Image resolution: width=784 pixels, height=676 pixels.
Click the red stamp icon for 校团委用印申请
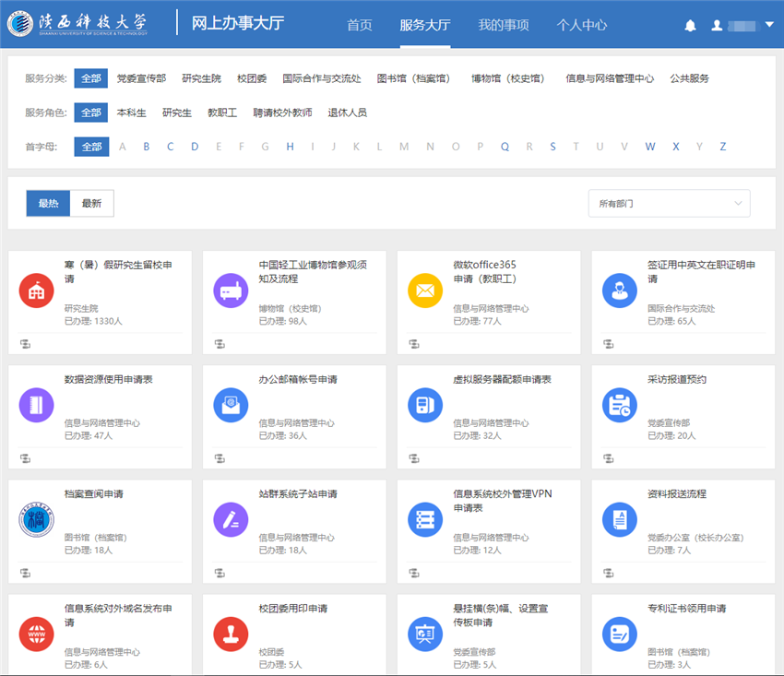(231, 634)
